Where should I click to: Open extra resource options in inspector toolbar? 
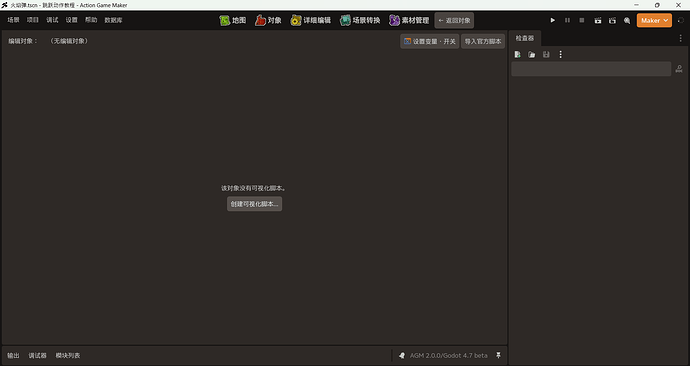point(560,55)
